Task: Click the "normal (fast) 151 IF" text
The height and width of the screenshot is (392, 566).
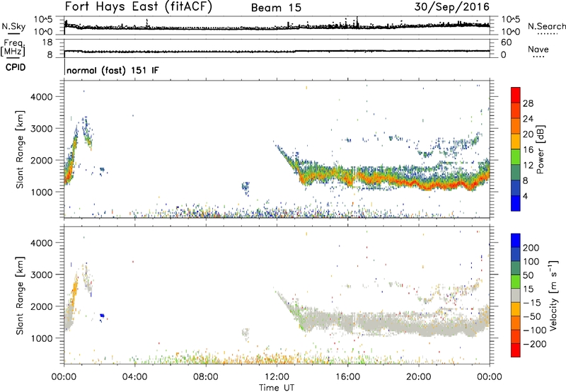Action: (112, 70)
